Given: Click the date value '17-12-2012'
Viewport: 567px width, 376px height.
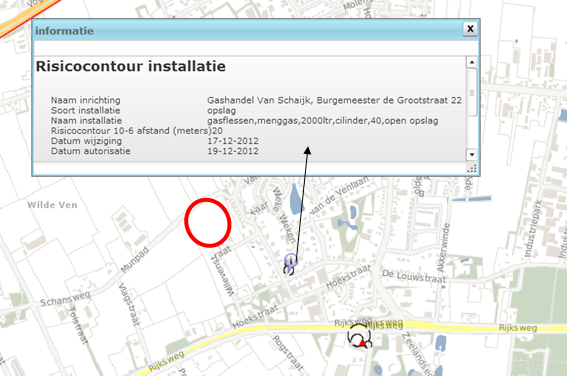Looking at the screenshot, I should click(x=233, y=141).
